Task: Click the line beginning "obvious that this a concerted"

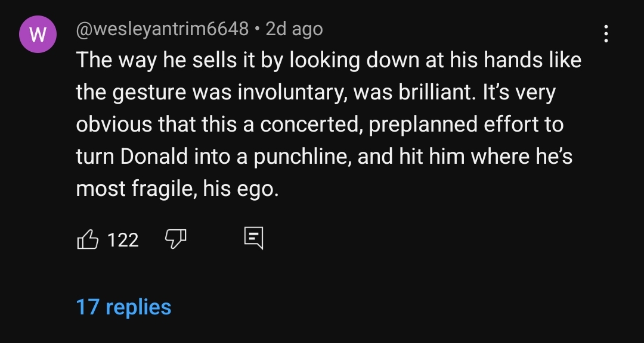Action: 320,124
